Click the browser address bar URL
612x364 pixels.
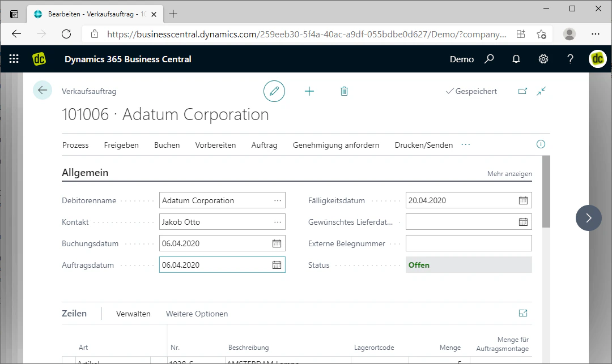[x=307, y=35]
